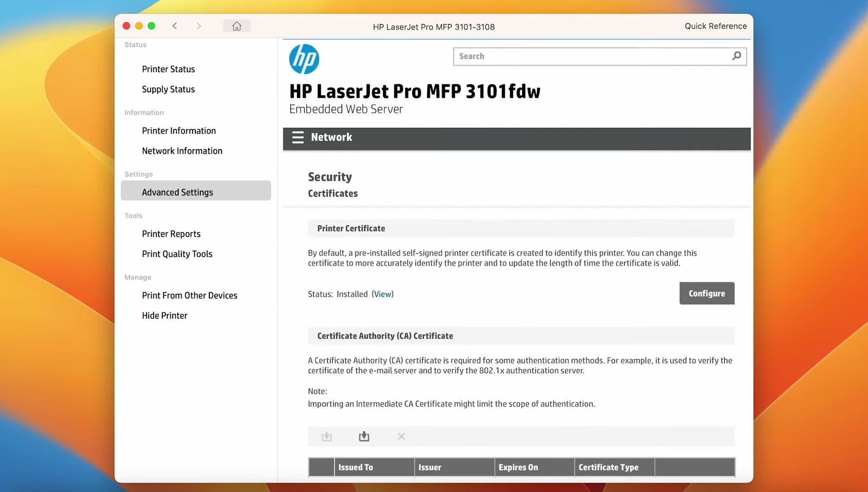Click the search magnifier icon
The height and width of the screenshot is (492, 868).
(736, 56)
